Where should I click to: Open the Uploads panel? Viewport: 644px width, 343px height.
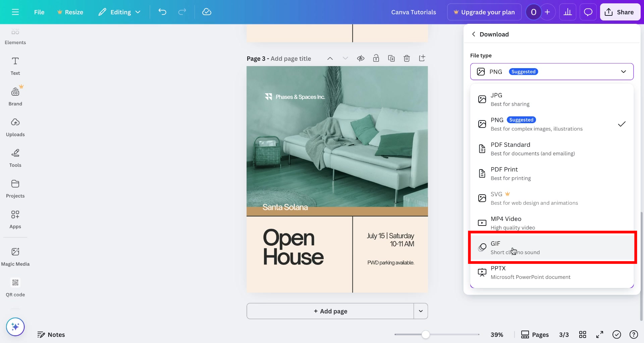[x=15, y=127]
